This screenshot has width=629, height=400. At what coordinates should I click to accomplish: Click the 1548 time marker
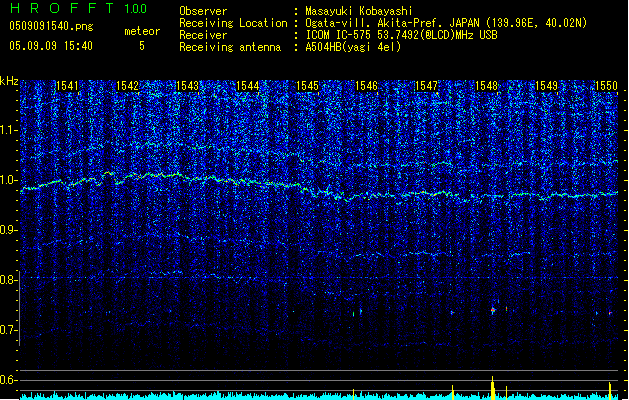coord(487,87)
